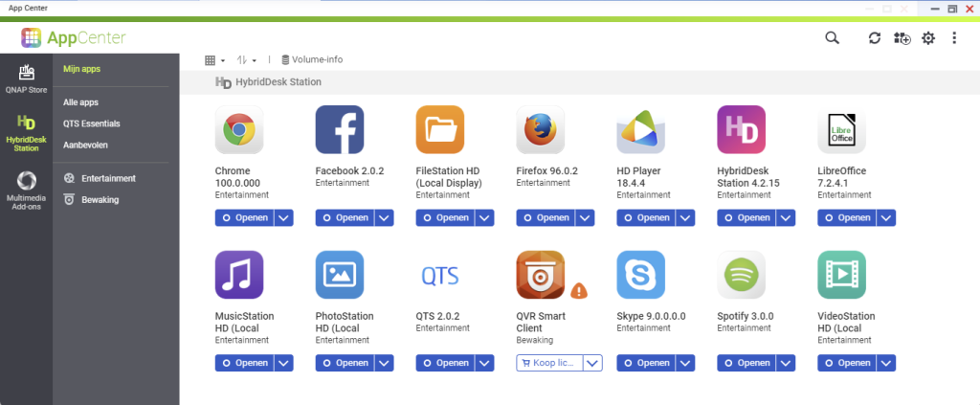Open App Center settings gear
This screenshot has width=980, height=405.
928,38
